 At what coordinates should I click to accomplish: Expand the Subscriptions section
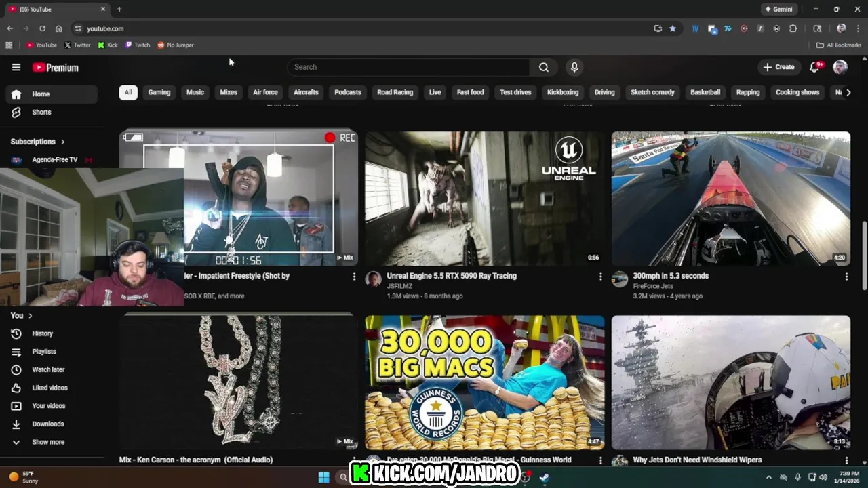(x=38, y=142)
